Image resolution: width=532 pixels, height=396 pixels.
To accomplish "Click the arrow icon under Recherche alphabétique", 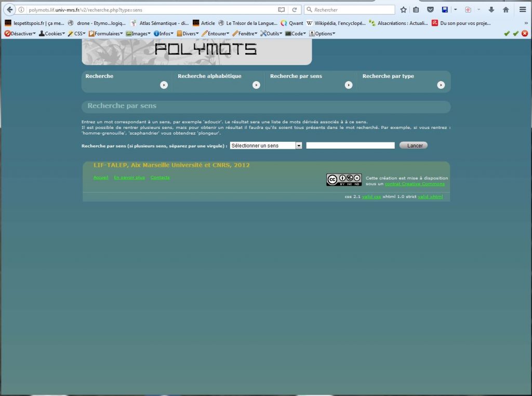I will click(256, 85).
